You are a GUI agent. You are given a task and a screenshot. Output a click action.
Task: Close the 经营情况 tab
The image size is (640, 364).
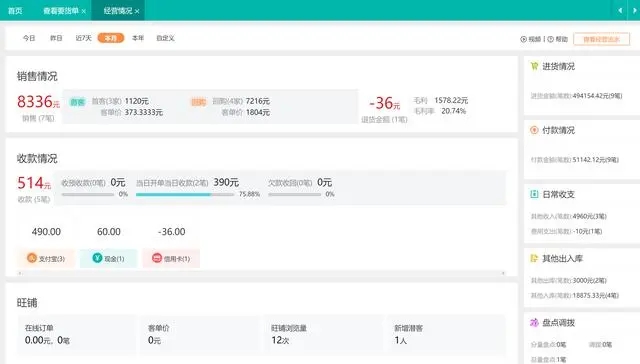point(137,11)
